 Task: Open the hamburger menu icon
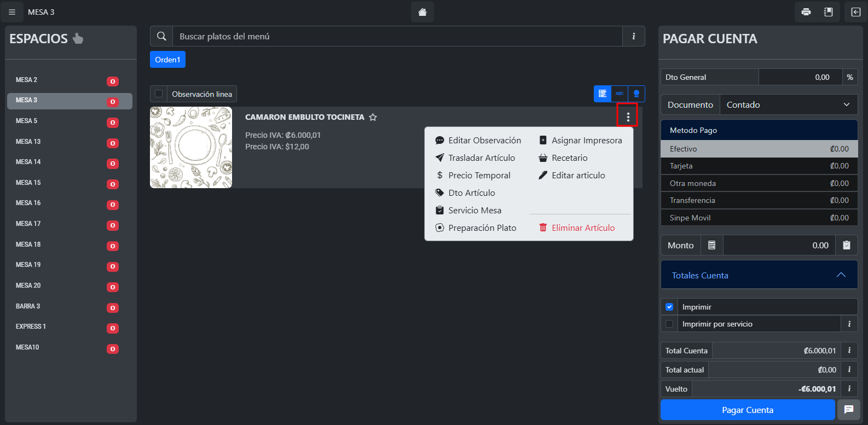pos(12,12)
